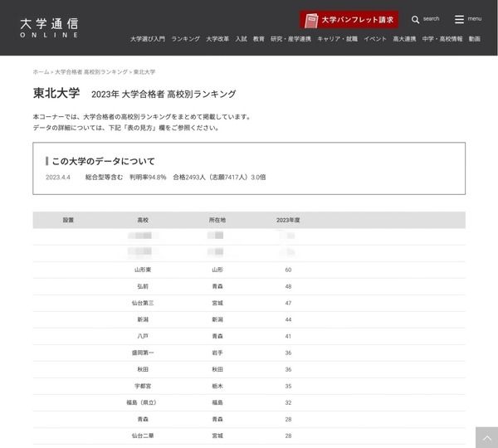Select 山形東 school name cell

(143, 270)
